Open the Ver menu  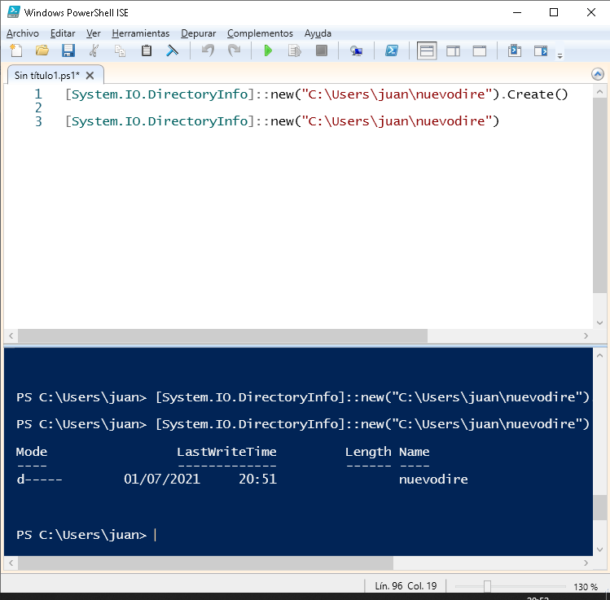click(93, 33)
